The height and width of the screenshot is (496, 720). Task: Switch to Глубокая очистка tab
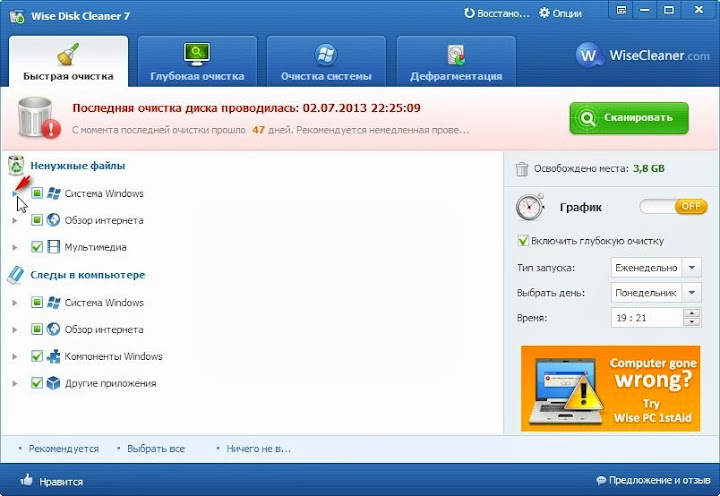click(197, 61)
